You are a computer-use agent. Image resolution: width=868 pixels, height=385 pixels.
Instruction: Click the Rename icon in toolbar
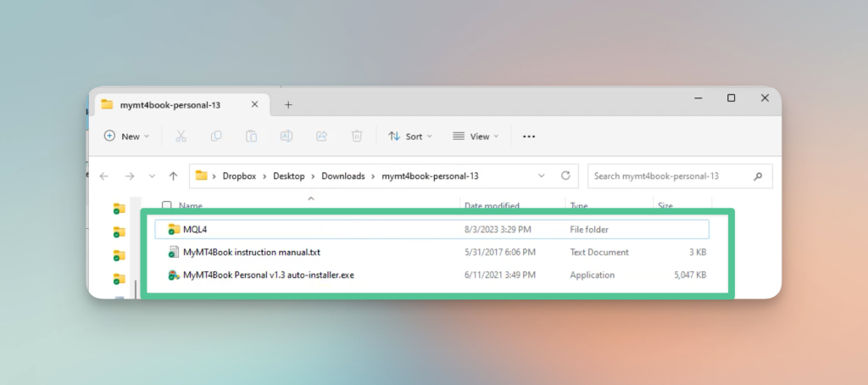pos(287,137)
